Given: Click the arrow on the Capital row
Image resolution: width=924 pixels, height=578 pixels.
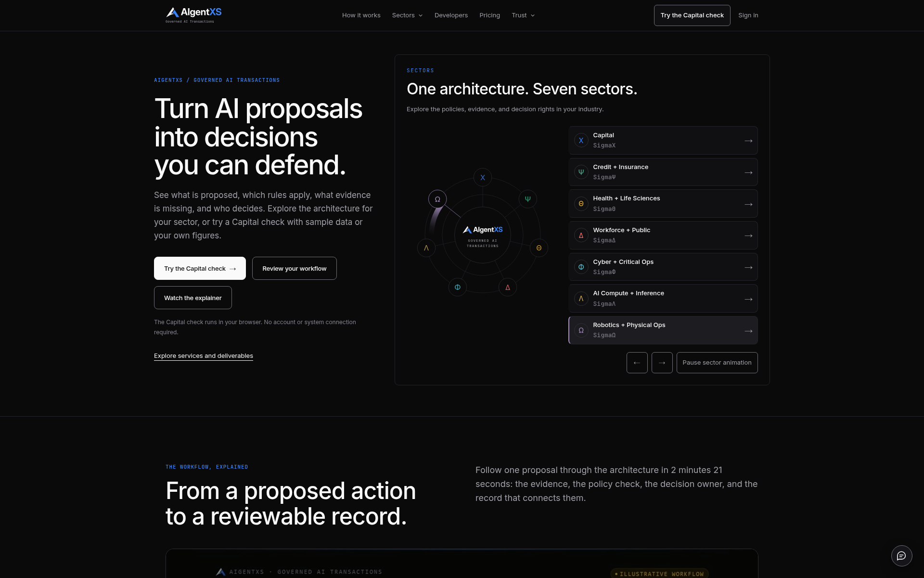Looking at the screenshot, I should click(748, 141).
